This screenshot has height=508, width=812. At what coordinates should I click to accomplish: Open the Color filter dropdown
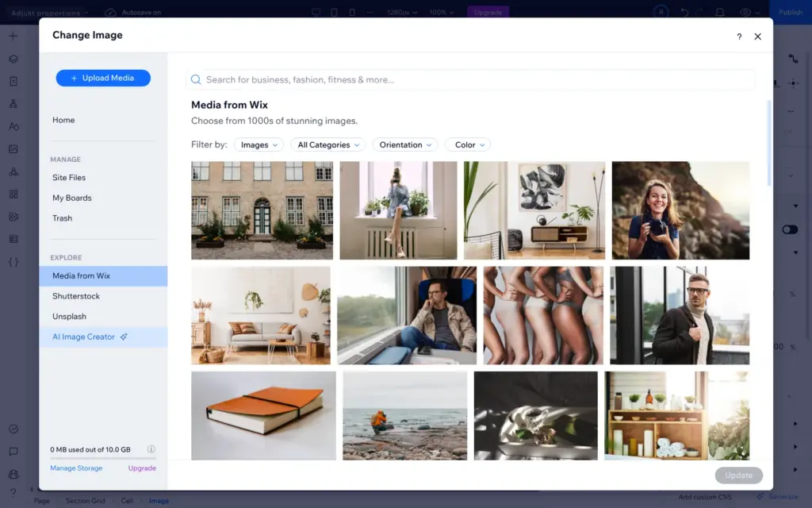pos(468,144)
